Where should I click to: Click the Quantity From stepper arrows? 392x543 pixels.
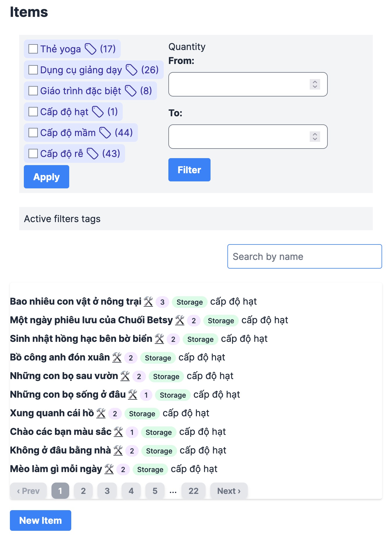(315, 84)
